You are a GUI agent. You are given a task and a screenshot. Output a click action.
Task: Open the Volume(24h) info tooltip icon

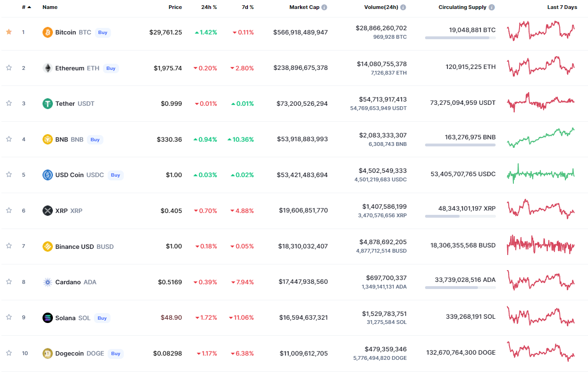[403, 7]
